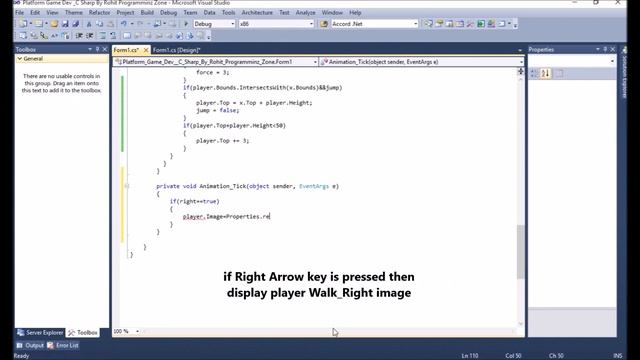Click the Increase Indent icon in text editor toolbar

click(89, 36)
